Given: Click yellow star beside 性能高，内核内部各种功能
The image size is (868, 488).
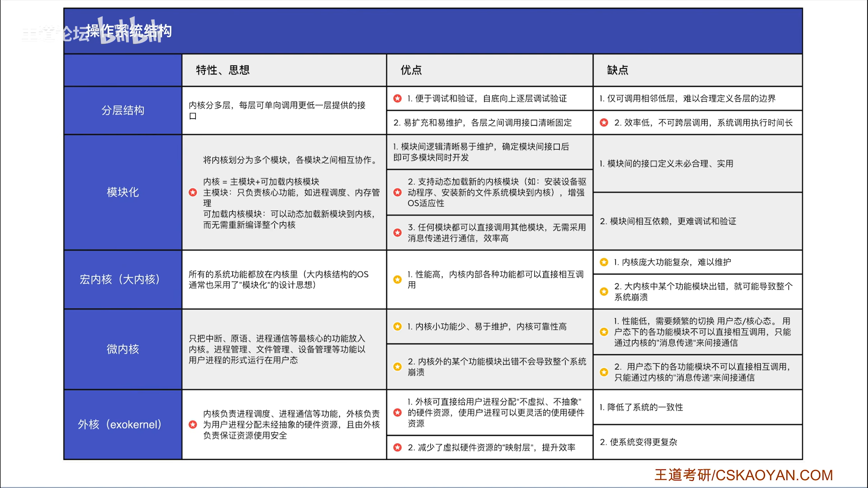Looking at the screenshot, I should pyautogui.click(x=397, y=280).
